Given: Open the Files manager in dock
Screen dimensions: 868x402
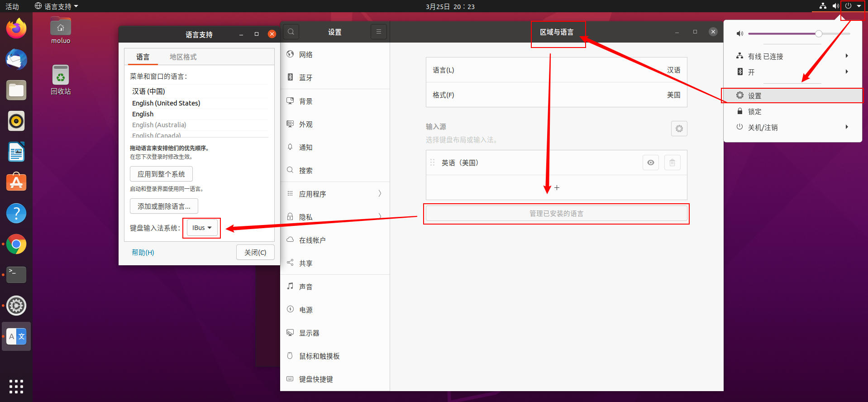Looking at the screenshot, I should coord(16,90).
